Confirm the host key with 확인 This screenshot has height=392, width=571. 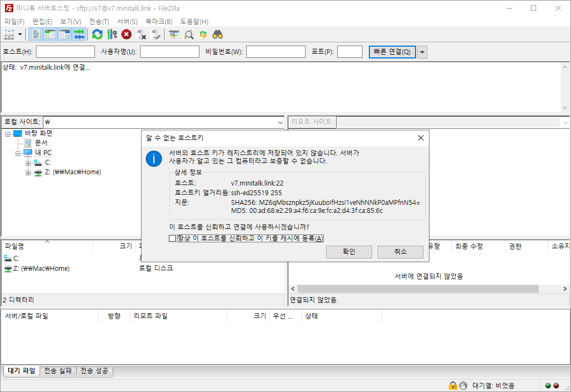(x=349, y=252)
